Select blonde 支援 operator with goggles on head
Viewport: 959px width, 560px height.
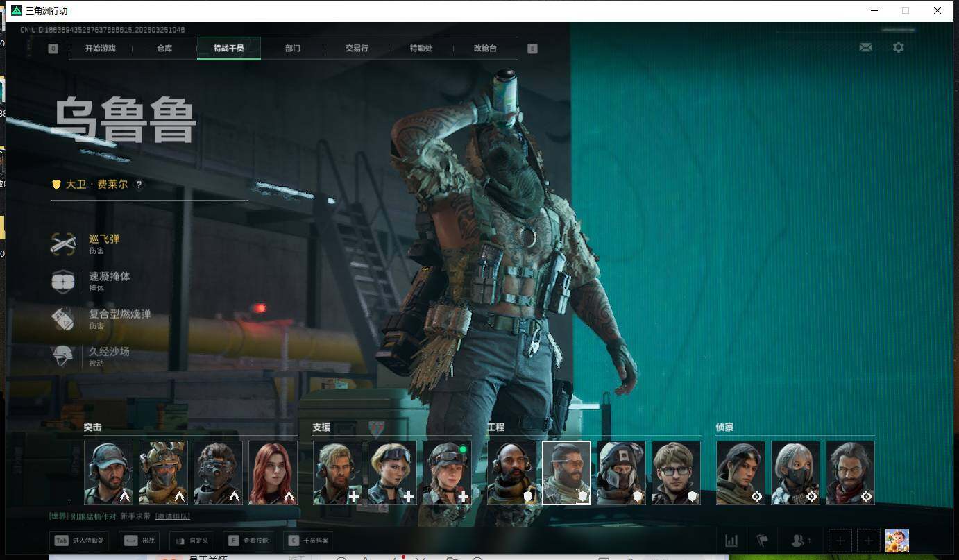coord(392,473)
